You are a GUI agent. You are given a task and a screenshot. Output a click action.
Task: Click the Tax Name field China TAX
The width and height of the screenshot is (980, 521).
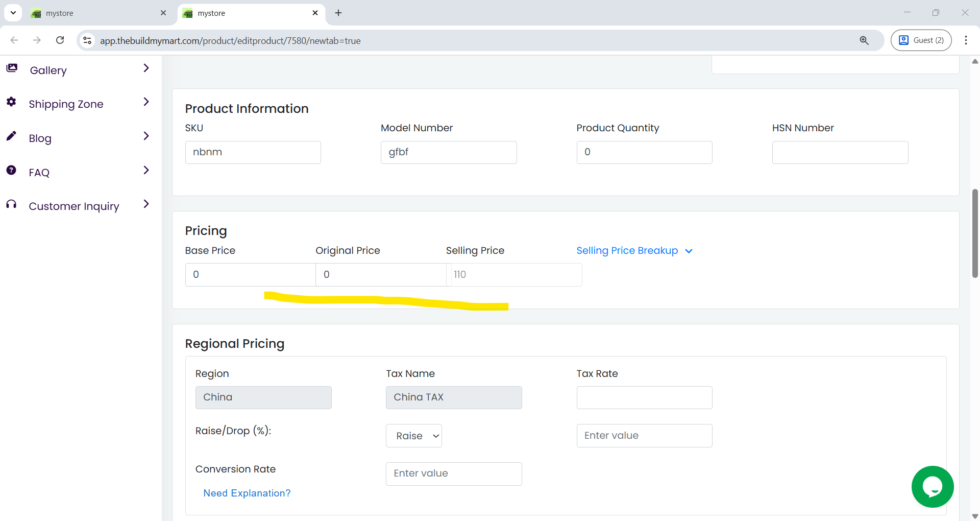point(454,397)
